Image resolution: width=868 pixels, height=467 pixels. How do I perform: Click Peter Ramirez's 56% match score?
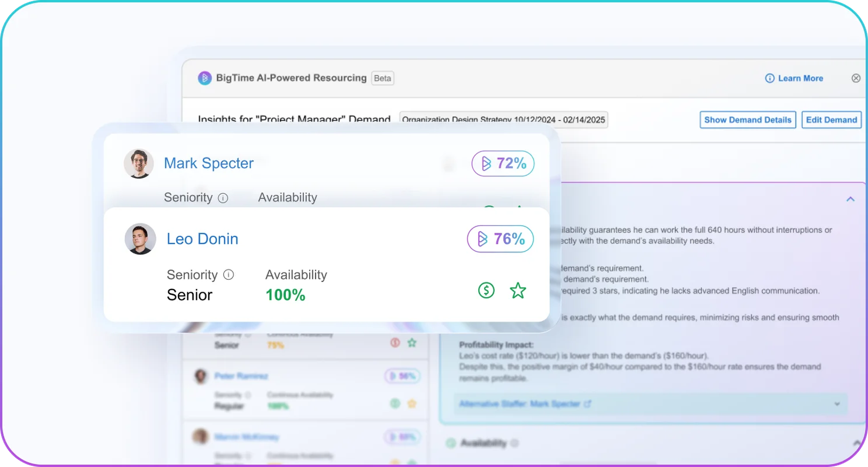pyautogui.click(x=403, y=376)
